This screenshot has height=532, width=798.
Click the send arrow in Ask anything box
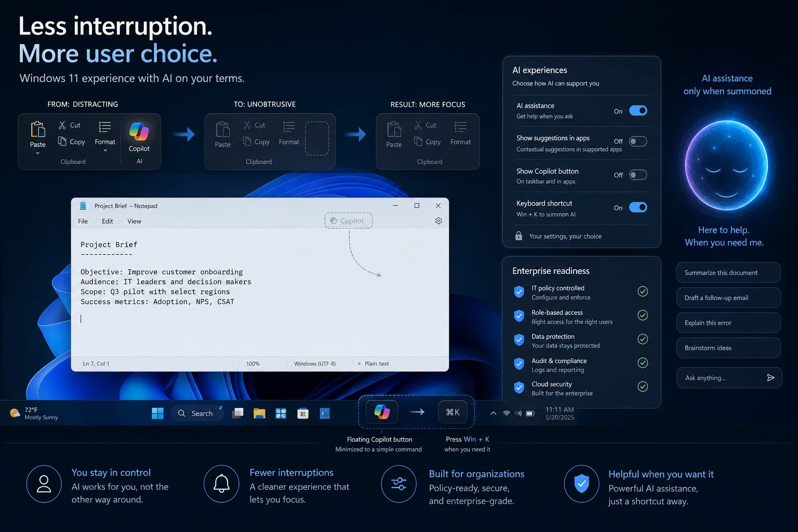pyautogui.click(x=771, y=378)
